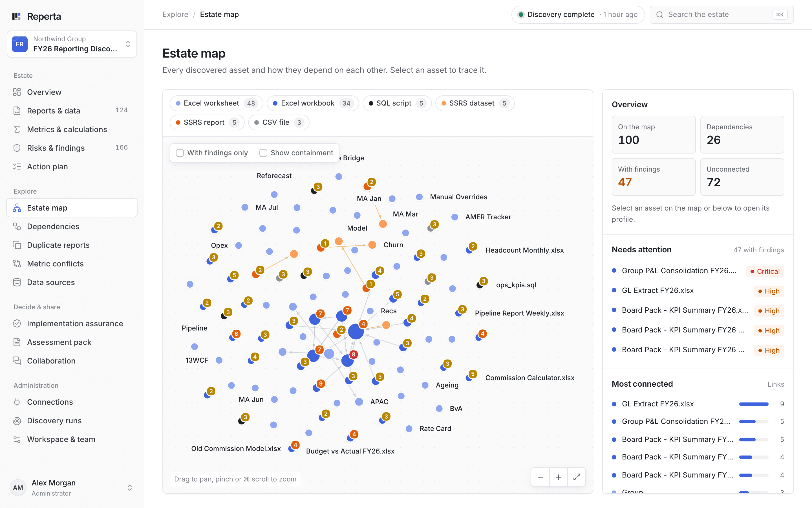Open Collaboration in sidebar
Screen dimensions: 812x508
(x=72, y=361)
